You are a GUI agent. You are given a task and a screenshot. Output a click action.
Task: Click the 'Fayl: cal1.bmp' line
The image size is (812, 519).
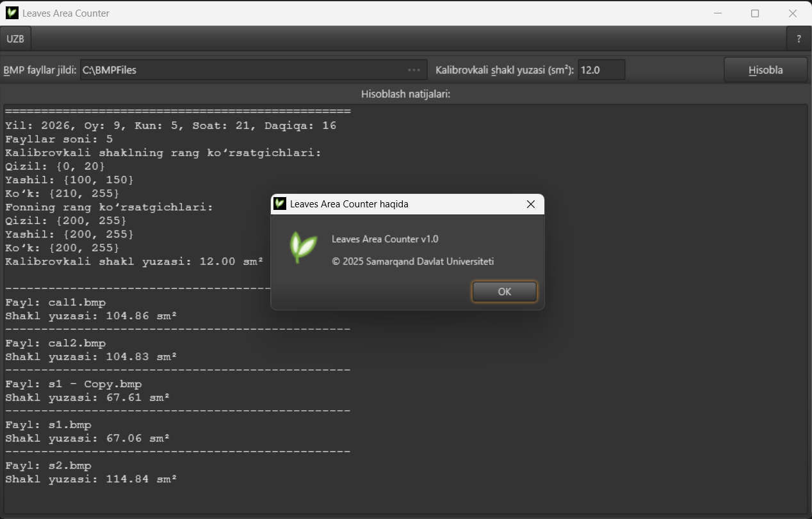55,302
